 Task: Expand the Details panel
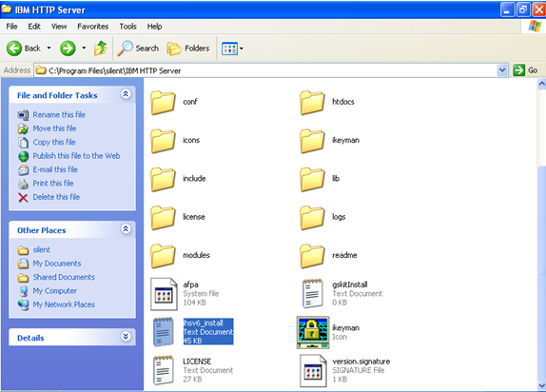pos(126,336)
